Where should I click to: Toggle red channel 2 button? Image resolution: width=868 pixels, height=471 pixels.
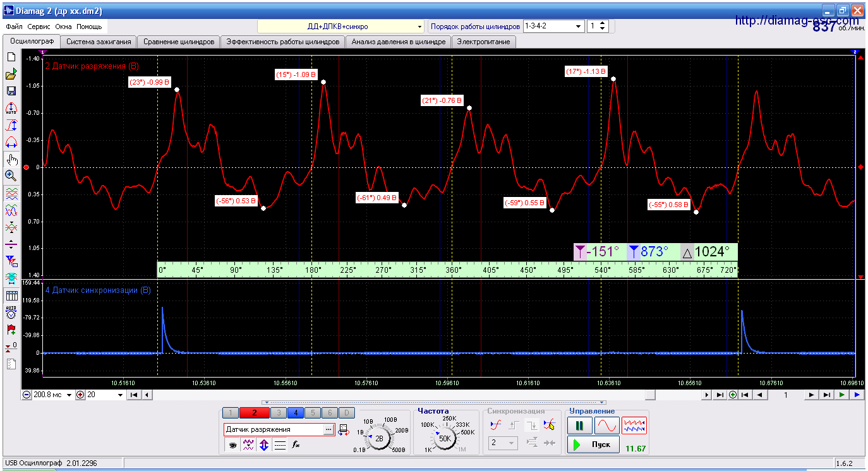254,413
